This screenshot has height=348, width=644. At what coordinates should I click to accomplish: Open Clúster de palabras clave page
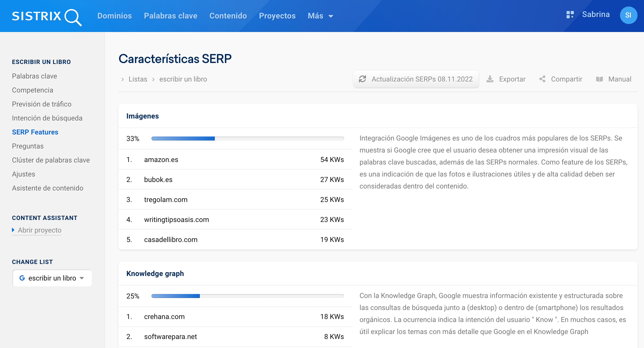click(51, 160)
